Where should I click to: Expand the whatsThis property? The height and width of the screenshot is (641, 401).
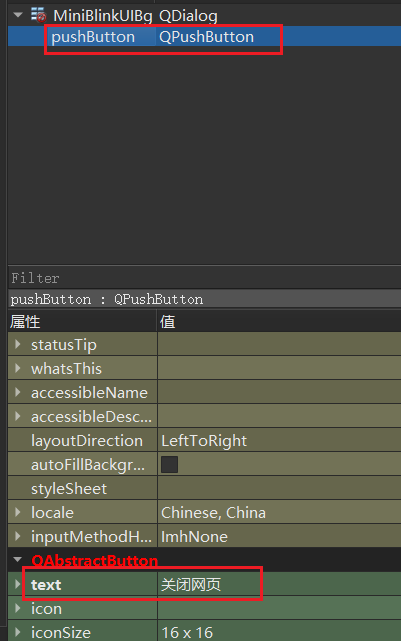point(18,368)
